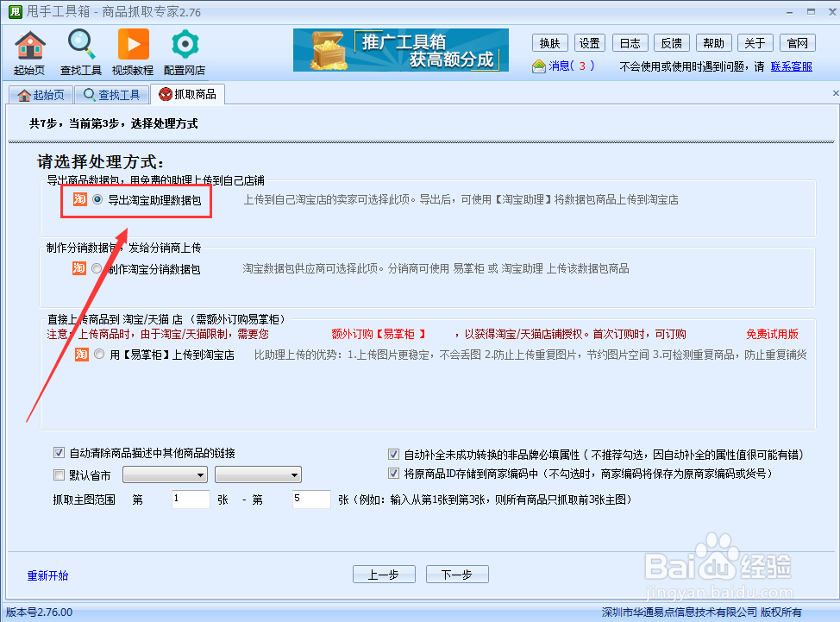Close the tab panel with small X
Viewport: 840px width, 622px height.
pyautogui.click(x=835, y=93)
